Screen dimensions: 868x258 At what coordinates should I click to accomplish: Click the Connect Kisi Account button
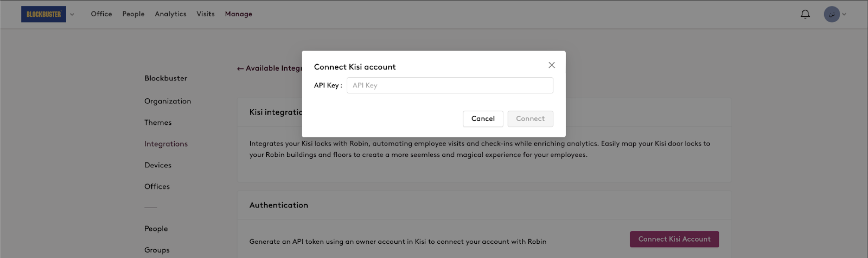pyautogui.click(x=674, y=239)
